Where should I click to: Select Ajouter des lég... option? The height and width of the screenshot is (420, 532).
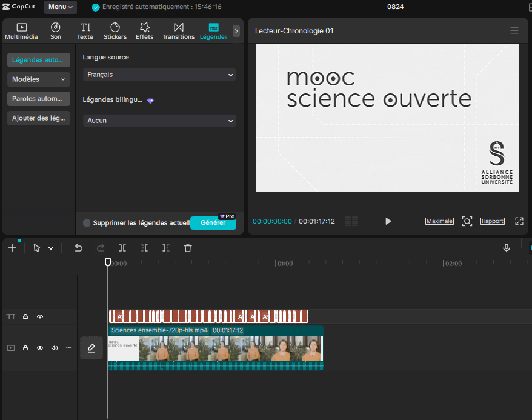(x=39, y=118)
